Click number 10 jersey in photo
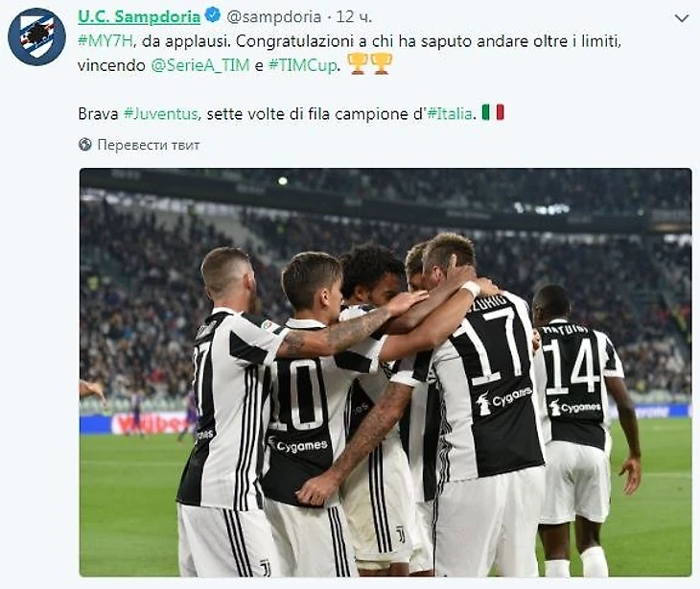 (x=297, y=395)
